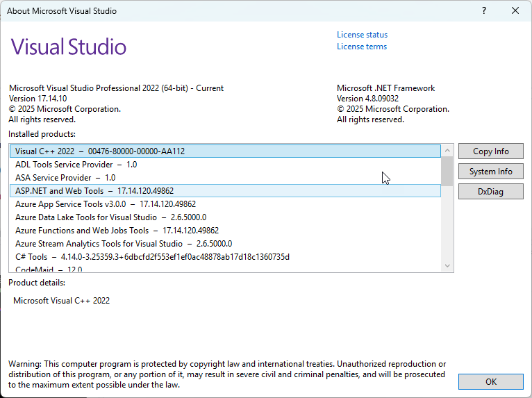Viewport: 532px width, 398px height.
Task: Select Azure Stream Analytics Tools for Visual Studio
Action: click(225, 244)
